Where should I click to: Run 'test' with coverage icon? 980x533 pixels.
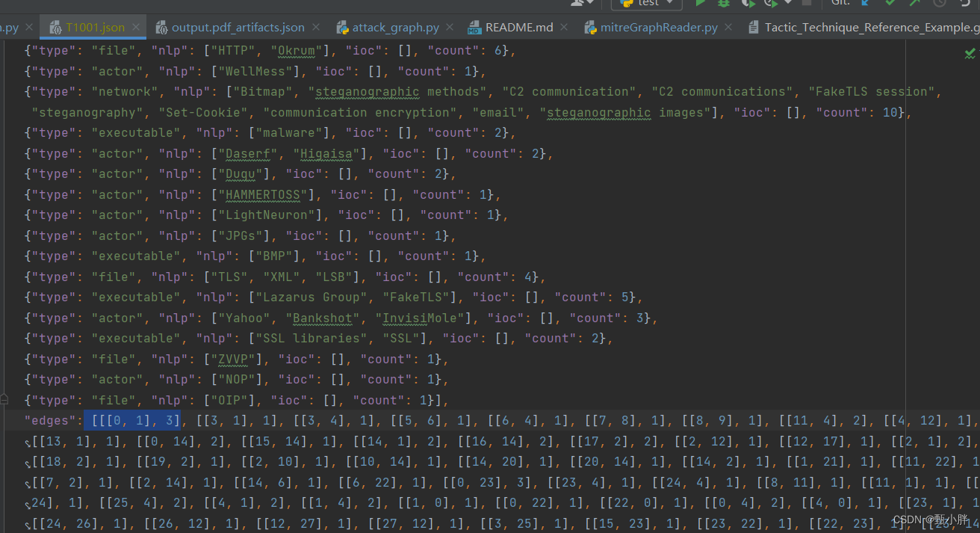point(747,3)
